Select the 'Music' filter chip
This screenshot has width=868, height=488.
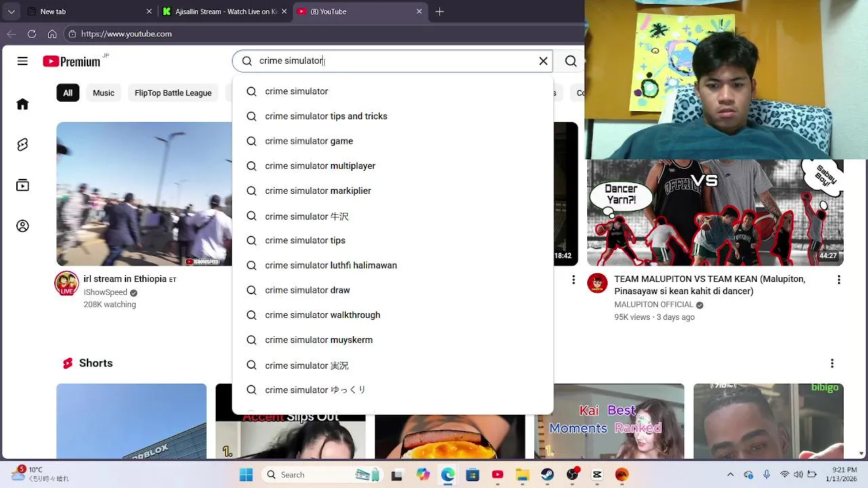point(104,93)
